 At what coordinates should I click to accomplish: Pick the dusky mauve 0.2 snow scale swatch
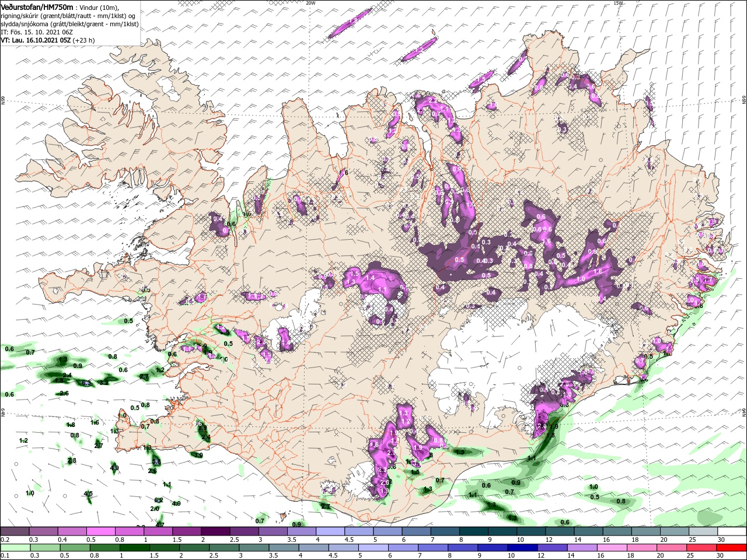(15, 531)
